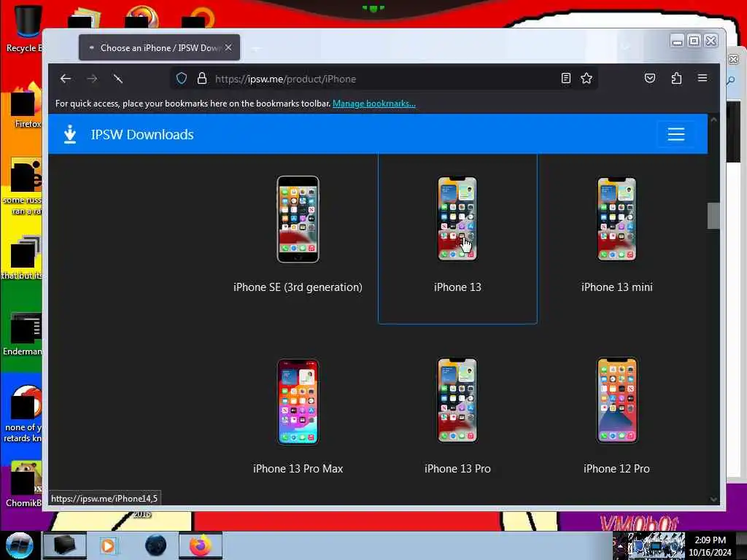Image resolution: width=747 pixels, height=560 pixels.
Task: Open the first black taskbar app
Action: [x=65, y=545]
